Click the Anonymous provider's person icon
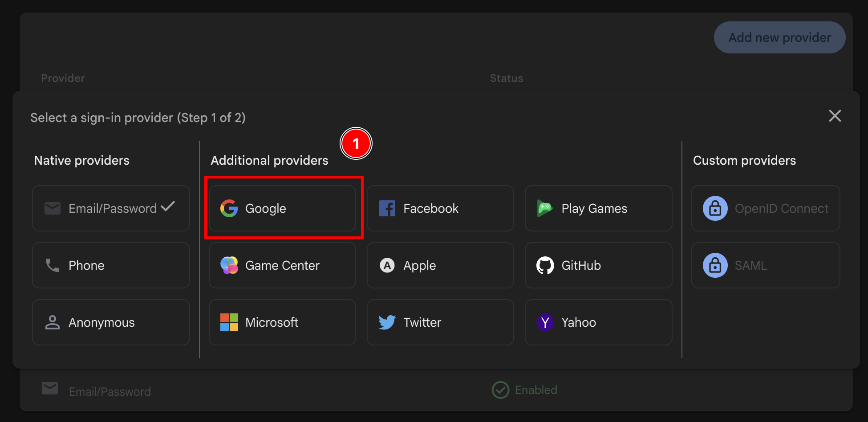868x422 pixels. click(x=52, y=322)
